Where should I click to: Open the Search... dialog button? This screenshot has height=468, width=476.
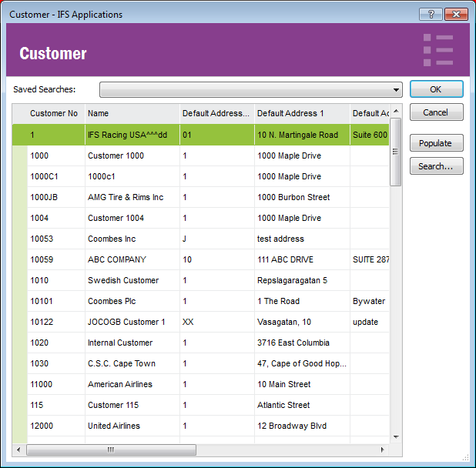(436, 166)
